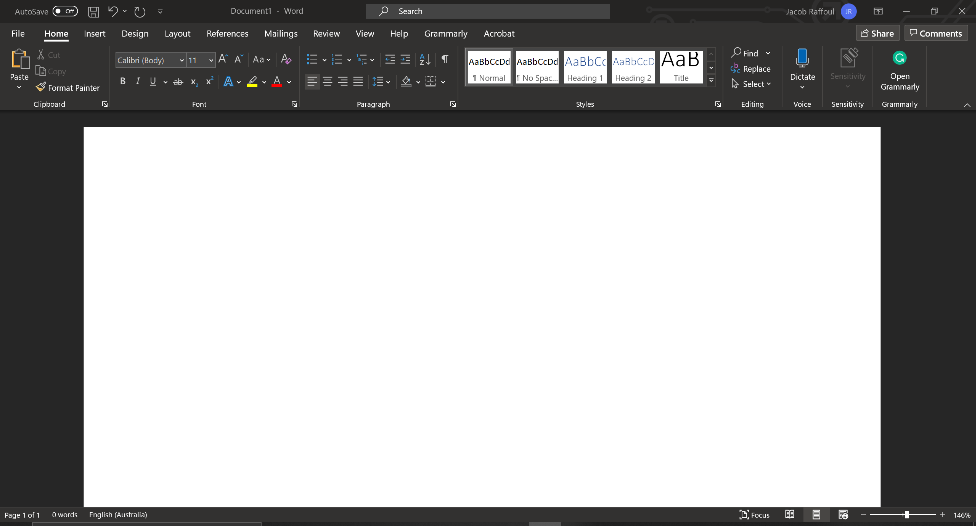
Task: Toggle bold formatting
Action: [x=123, y=81]
